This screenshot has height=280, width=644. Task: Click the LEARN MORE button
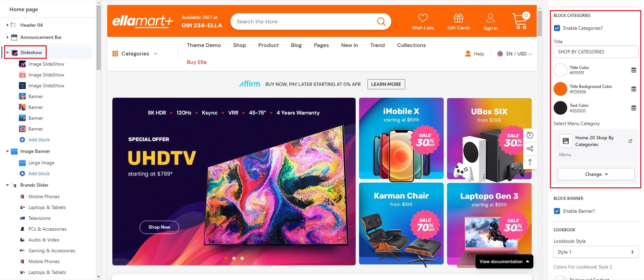click(386, 84)
